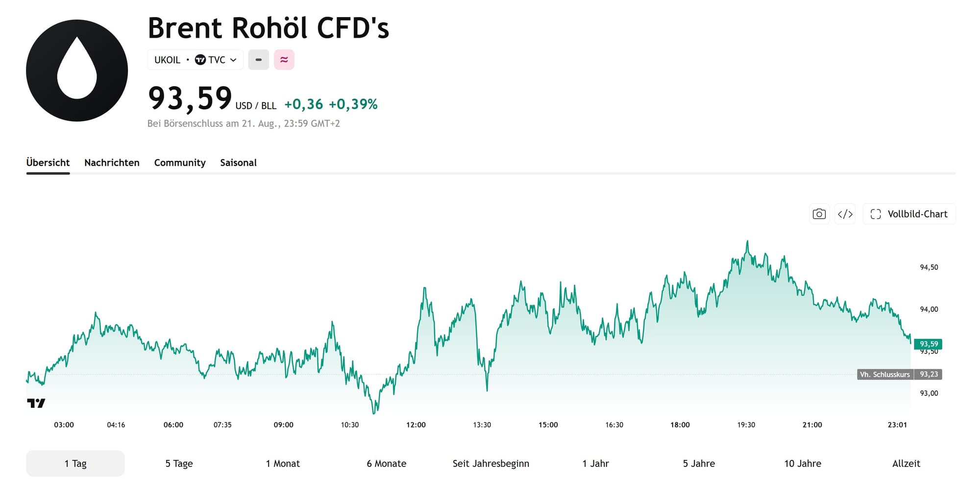Expand the UKOIL TVC source dropdown
The image size is (980, 484).
coord(195,60)
